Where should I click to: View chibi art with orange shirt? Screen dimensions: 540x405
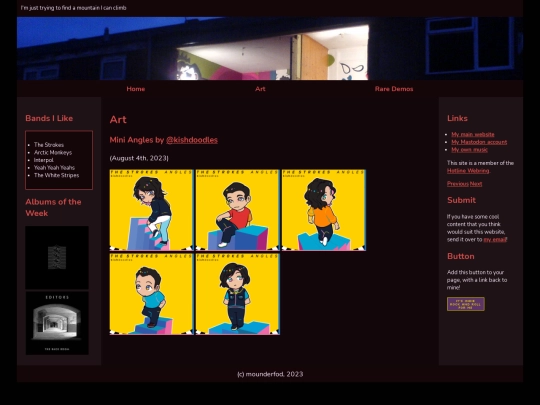324,210
